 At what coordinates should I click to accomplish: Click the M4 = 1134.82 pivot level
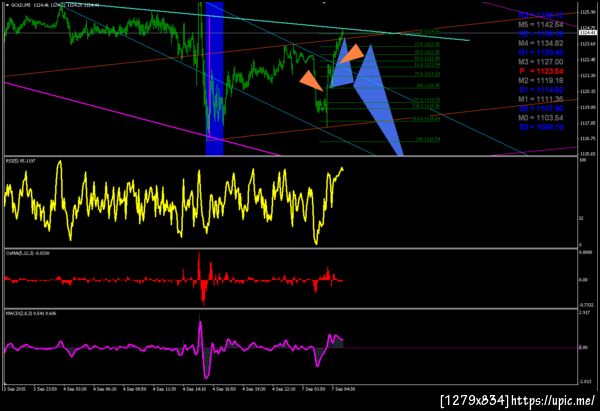(541, 43)
